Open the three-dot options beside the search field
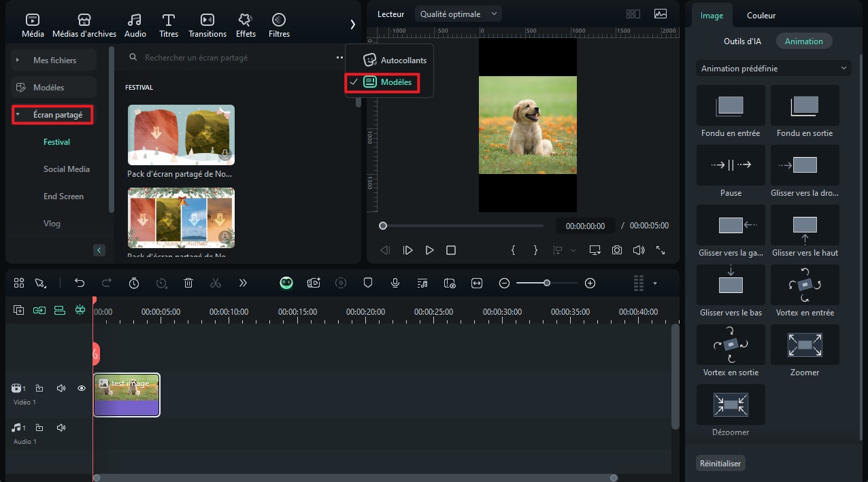Image resolution: width=868 pixels, height=482 pixels. [x=339, y=58]
